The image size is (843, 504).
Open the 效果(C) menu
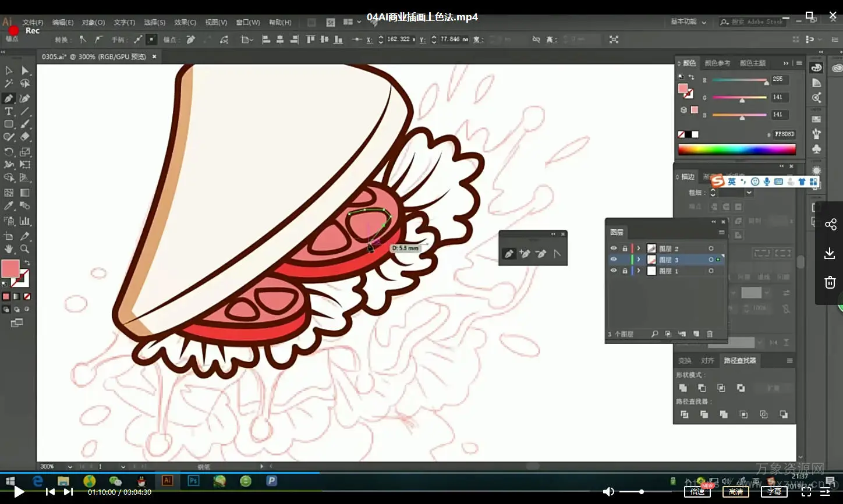coord(185,22)
